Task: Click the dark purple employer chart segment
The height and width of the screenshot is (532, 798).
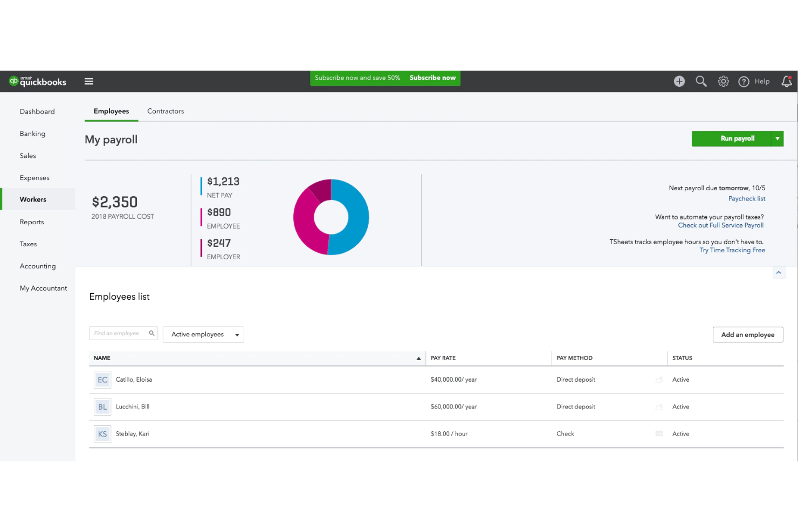Action: tap(321, 189)
